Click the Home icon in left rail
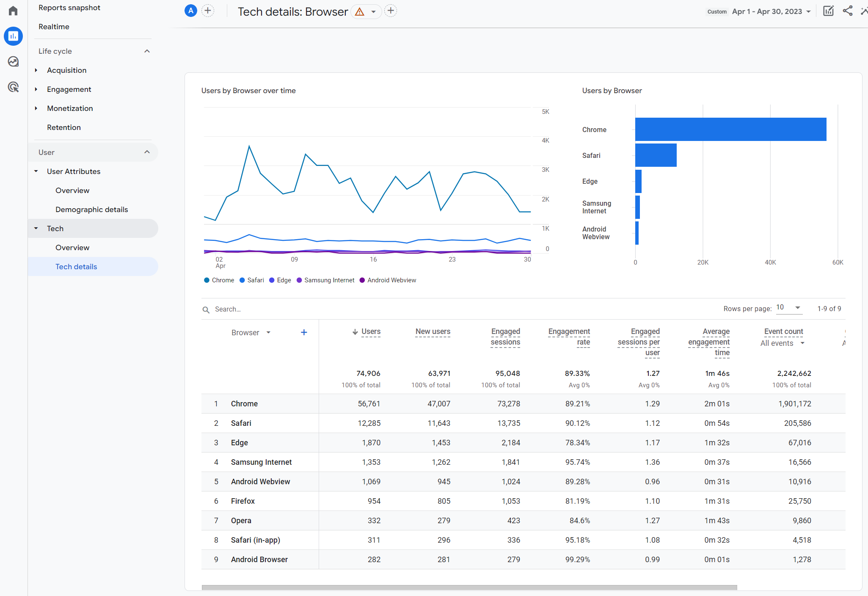 pos(13,11)
